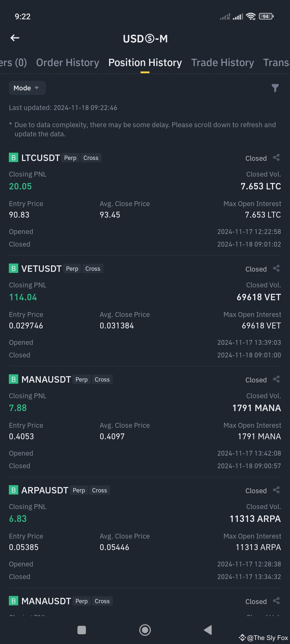Share the VETUSDT closed position
Viewport: 290px width, 644px height.
pyautogui.click(x=276, y=268)
